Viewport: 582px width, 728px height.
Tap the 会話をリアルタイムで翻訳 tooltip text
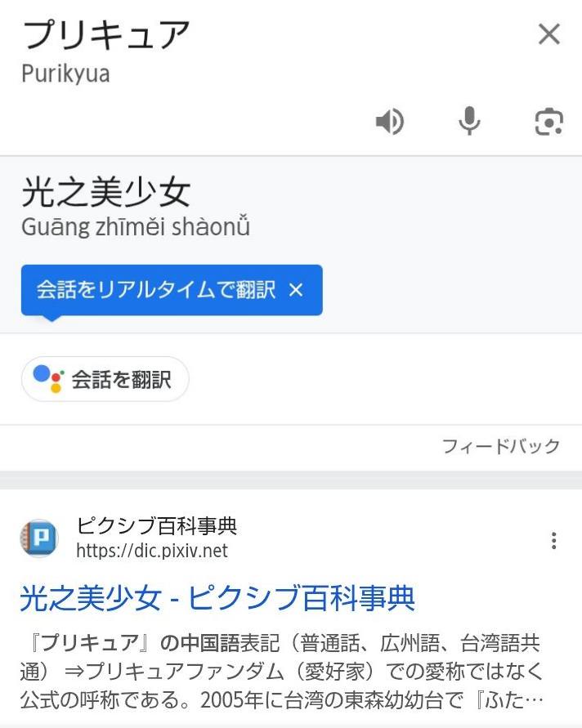point(155,290)
